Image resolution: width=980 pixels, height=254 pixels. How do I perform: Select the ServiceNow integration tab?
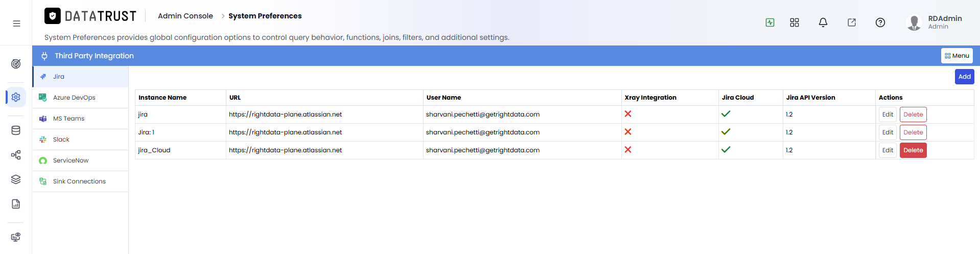click(81, 160)
